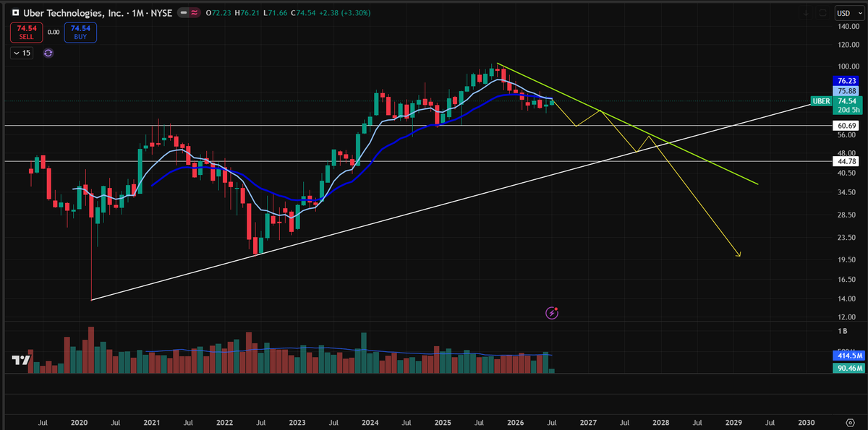This screenshot has width=868, height=430.
Task: Click the 120.00 price scale label
Action: click(848, 45)
